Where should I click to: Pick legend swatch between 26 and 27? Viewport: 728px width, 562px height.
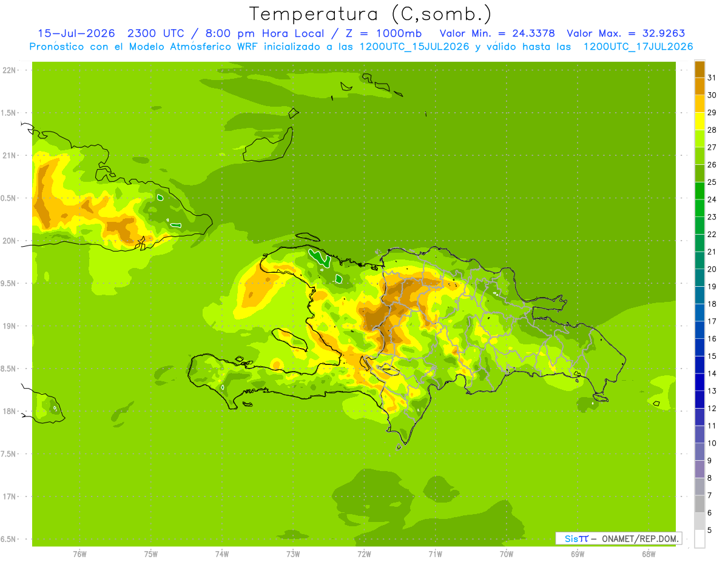coord(699,156)
